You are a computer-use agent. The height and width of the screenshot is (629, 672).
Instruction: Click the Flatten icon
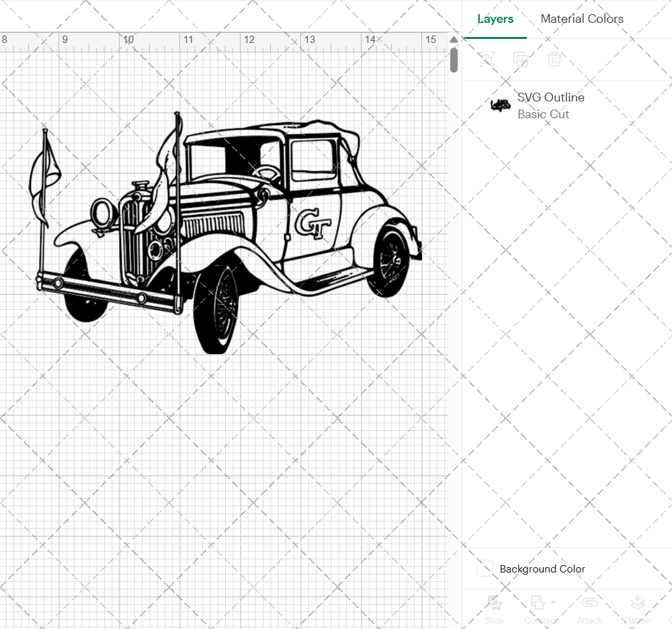(637, 602)
